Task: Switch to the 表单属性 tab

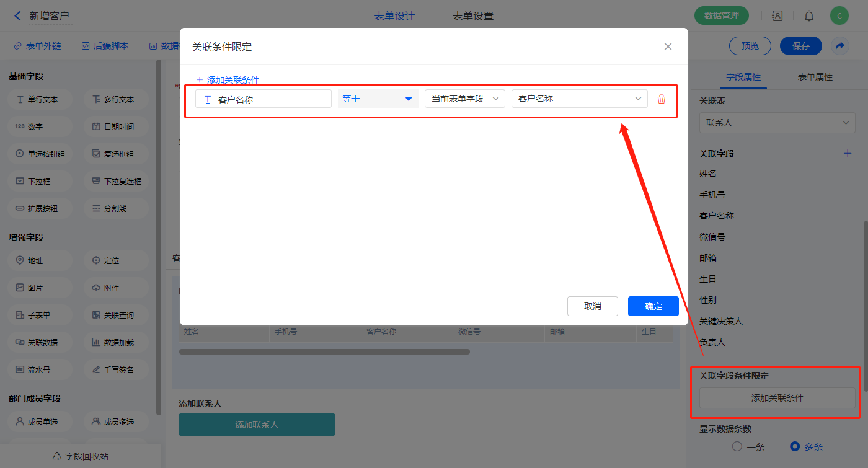Action: coord(815,77)
